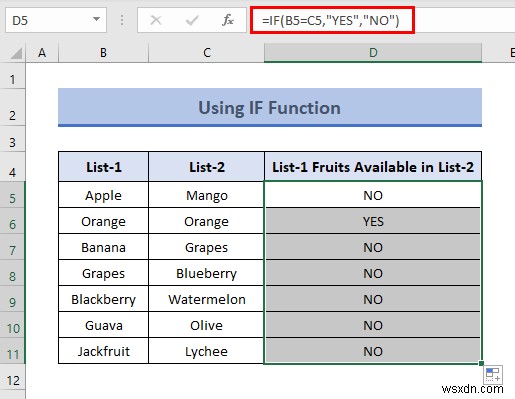Select the 'NO' result in Banana row

tap(373, 247)
